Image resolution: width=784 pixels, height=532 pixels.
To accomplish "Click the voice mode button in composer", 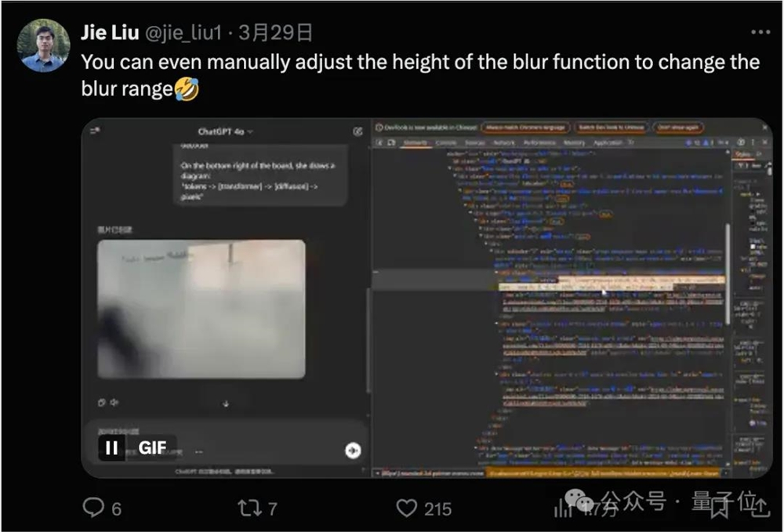I will point(353,450).
